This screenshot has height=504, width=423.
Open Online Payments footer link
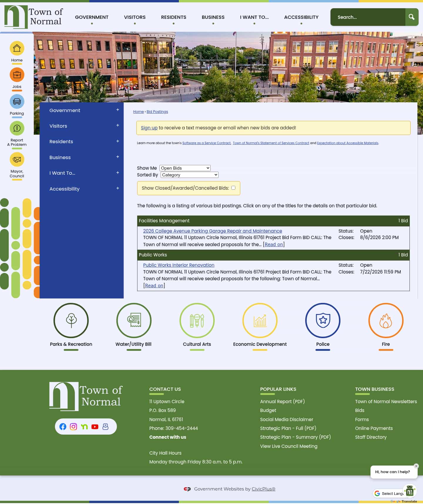click(x=374, y=428)
